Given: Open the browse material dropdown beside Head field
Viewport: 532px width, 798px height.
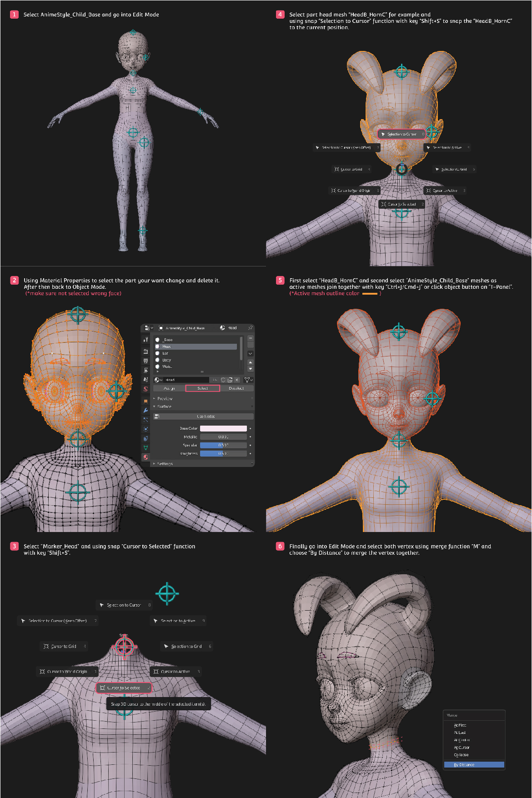Looking at the screenshot, I should (x=158, y=380).
